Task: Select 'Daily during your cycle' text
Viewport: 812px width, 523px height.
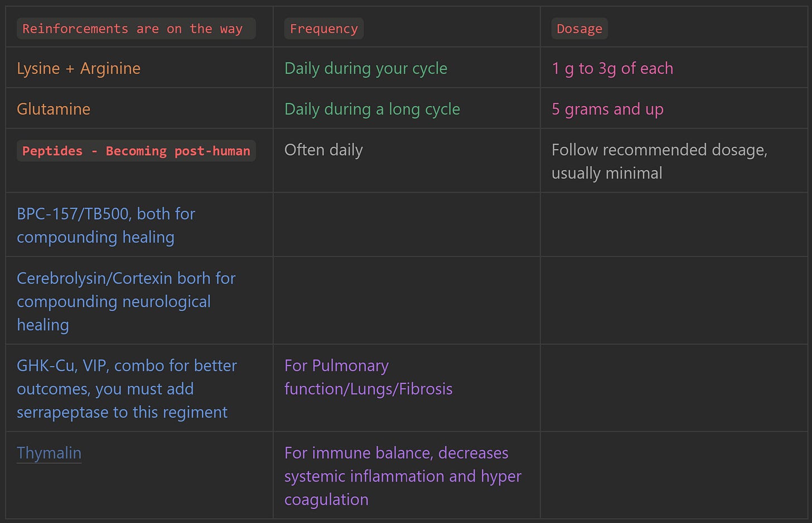Action: pos(366,68)
